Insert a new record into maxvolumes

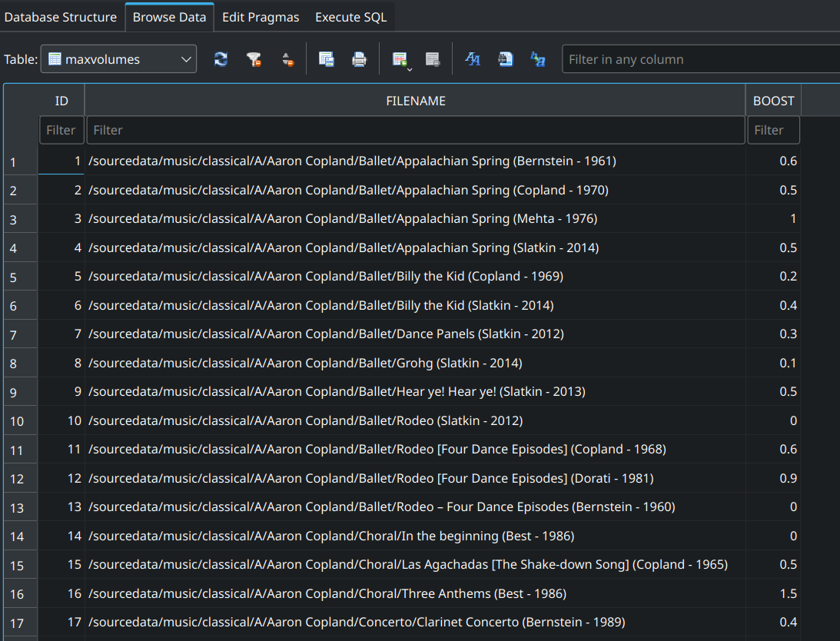click(398, 56)
